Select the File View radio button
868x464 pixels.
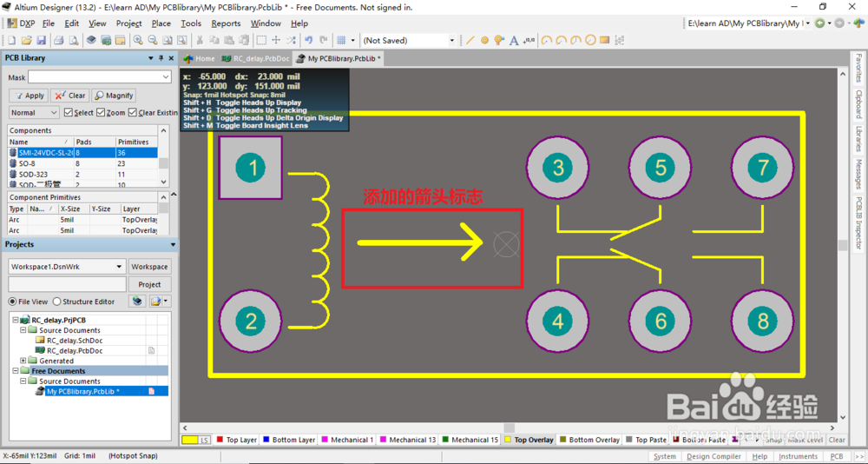click(x=12, y=302)
